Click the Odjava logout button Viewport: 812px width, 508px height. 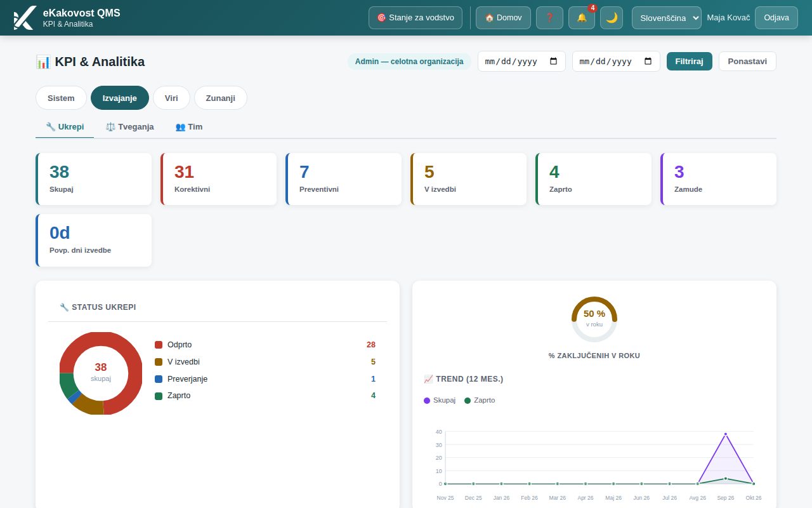[x=776, y=18]
